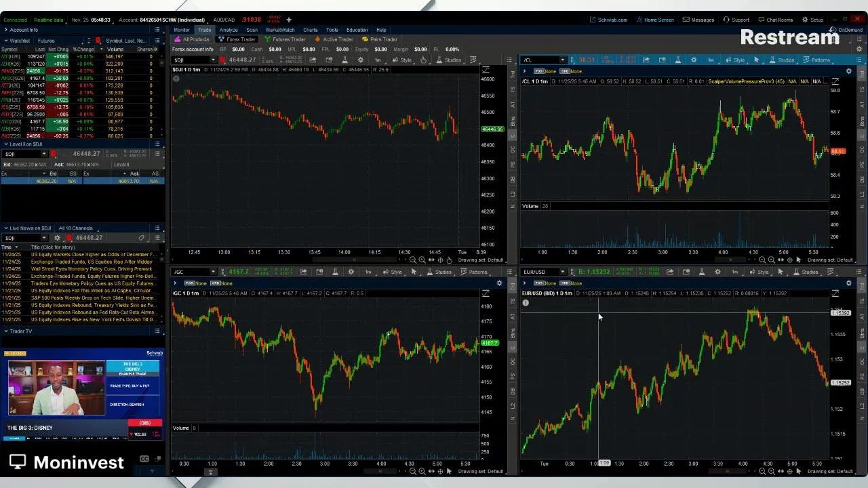This screenshot has width=868, height=488.
Task: Open the OnDemand clock button
Action: 847,30
